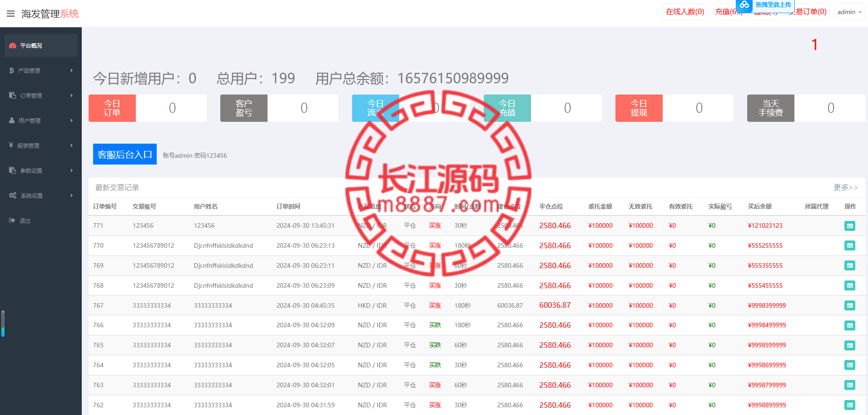Click order time 2024-09-30 13:45:31
The image size is (868, 415).
(305, 225)
